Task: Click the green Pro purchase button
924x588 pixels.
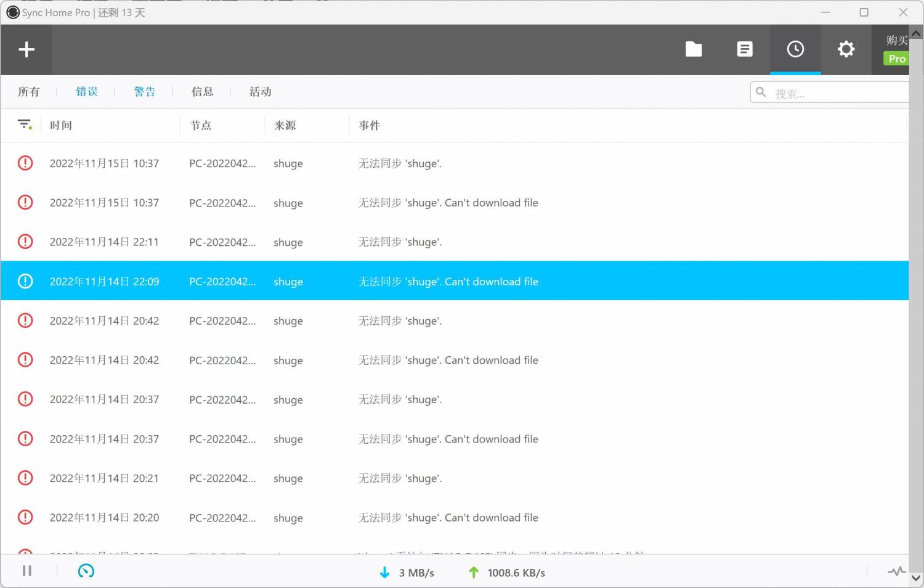Action: point(896,59)
